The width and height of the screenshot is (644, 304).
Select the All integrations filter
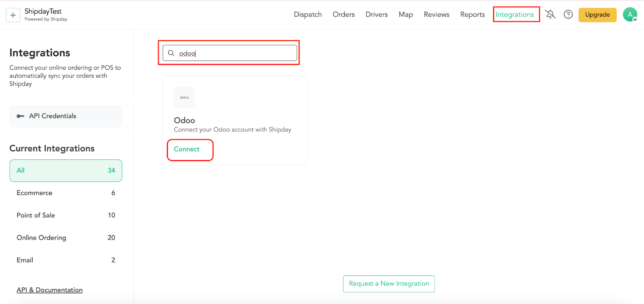pyautogui.click(x=66, y=170)
